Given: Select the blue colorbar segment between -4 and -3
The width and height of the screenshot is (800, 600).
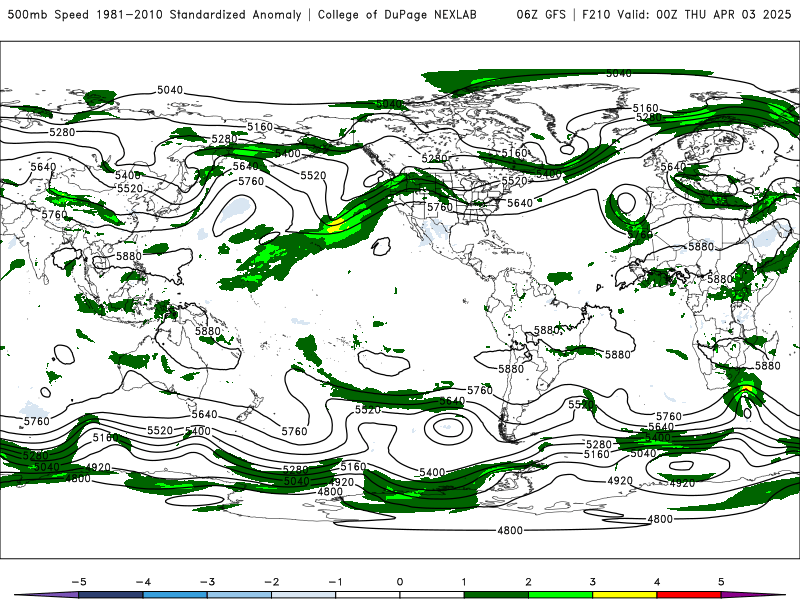Looking at the screenshot, I should coord(175,595).
